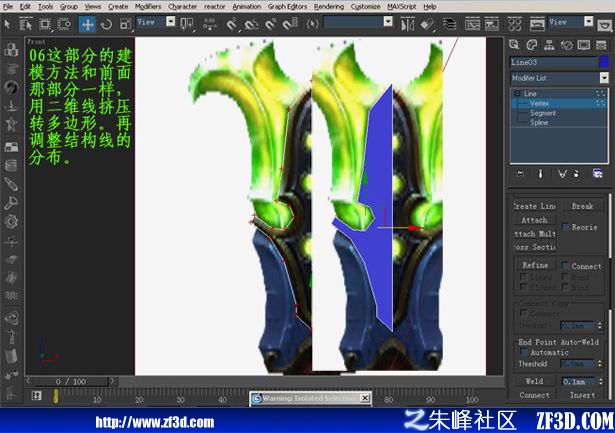This screenshot has height=433, width=615.
Task: Click the Pin Stack icon
Action: (520, 173)
